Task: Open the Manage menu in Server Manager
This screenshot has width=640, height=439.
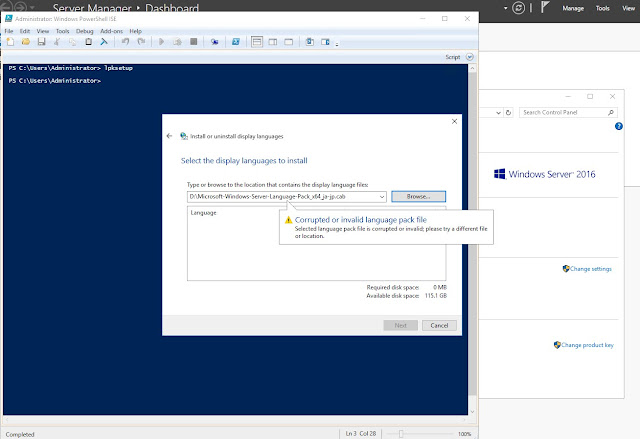Action: (573, 8)
